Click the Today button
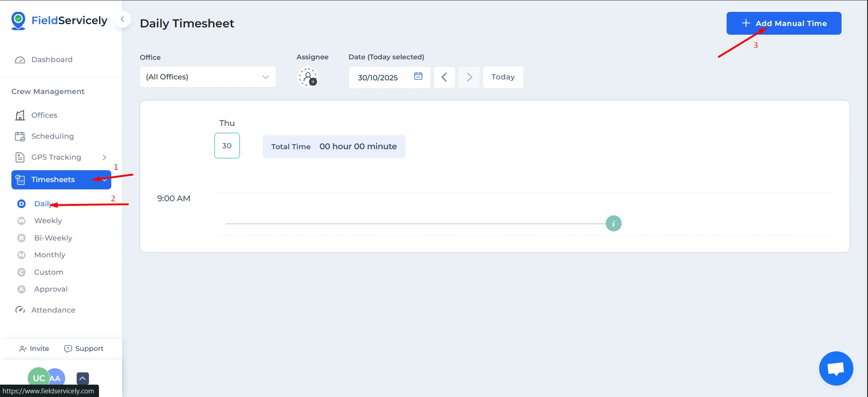The width and height of the screenshot is (868, 397). point(503,77)
